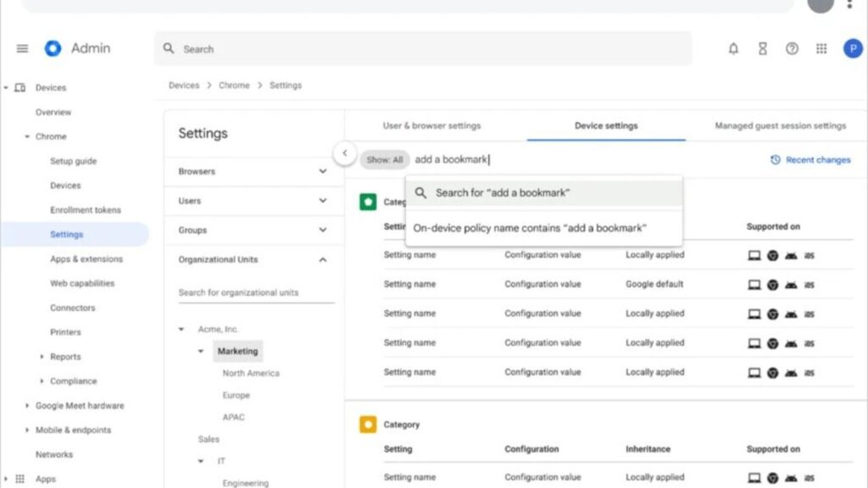
Task: Open notifications bell
Action: coord(733,48)
